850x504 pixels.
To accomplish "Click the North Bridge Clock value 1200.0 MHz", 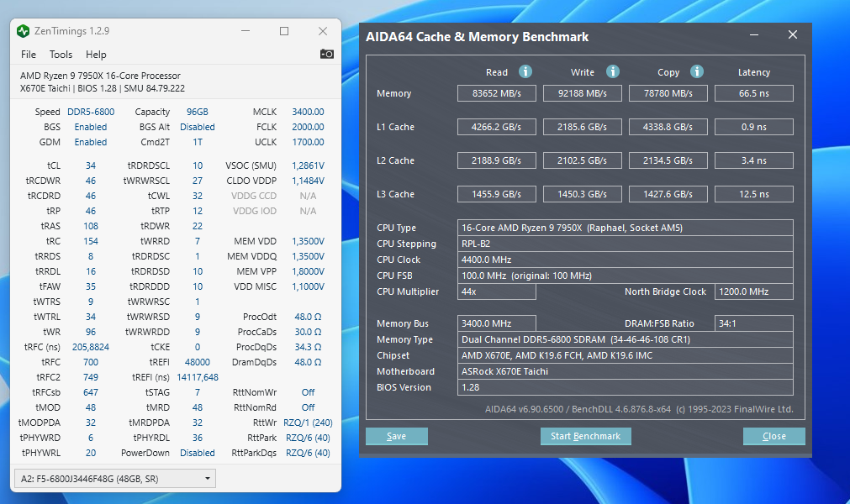I will (x=754, y=291).
